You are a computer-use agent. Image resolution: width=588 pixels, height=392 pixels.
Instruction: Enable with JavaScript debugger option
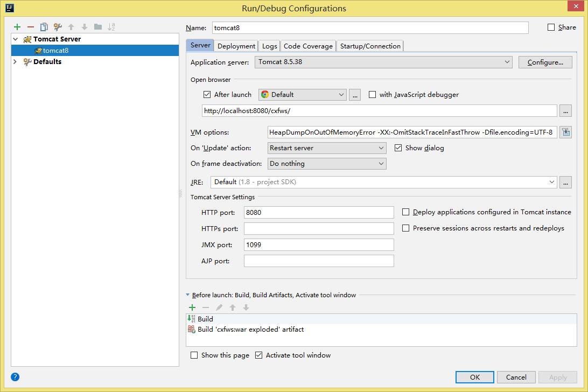tap(372, 95)
